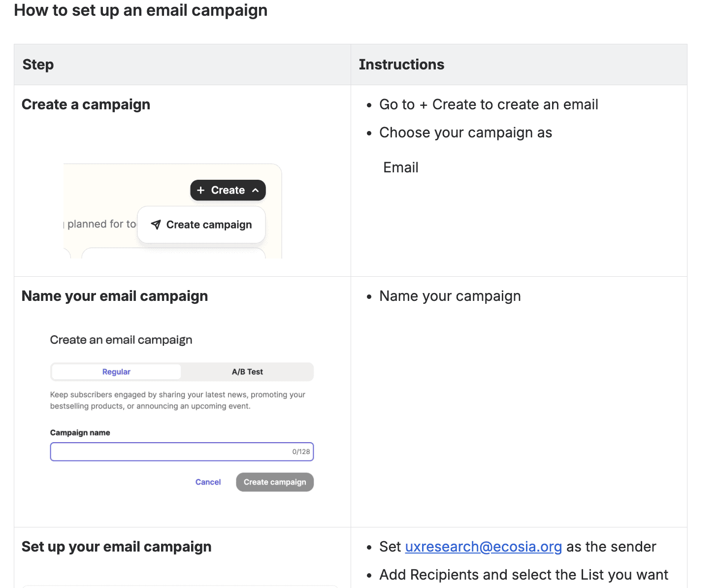Click the paper plane icon beside Create campaign
Screen dimensions: 719x588
click(156, 225)
